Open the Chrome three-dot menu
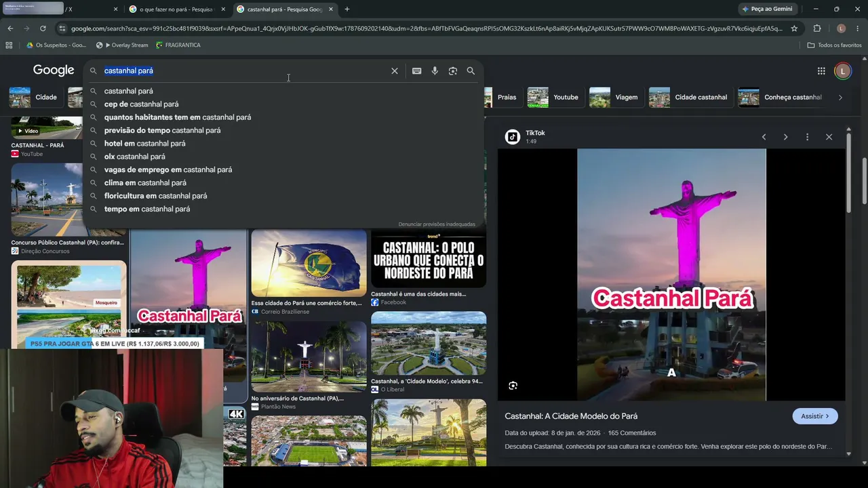 pos(858,28)
